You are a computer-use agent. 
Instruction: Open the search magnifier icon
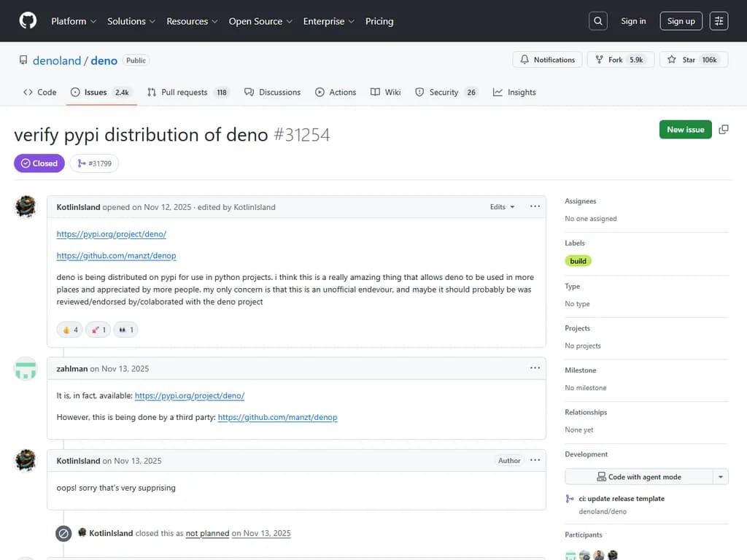pyautogui.click(x=598, y=21)
